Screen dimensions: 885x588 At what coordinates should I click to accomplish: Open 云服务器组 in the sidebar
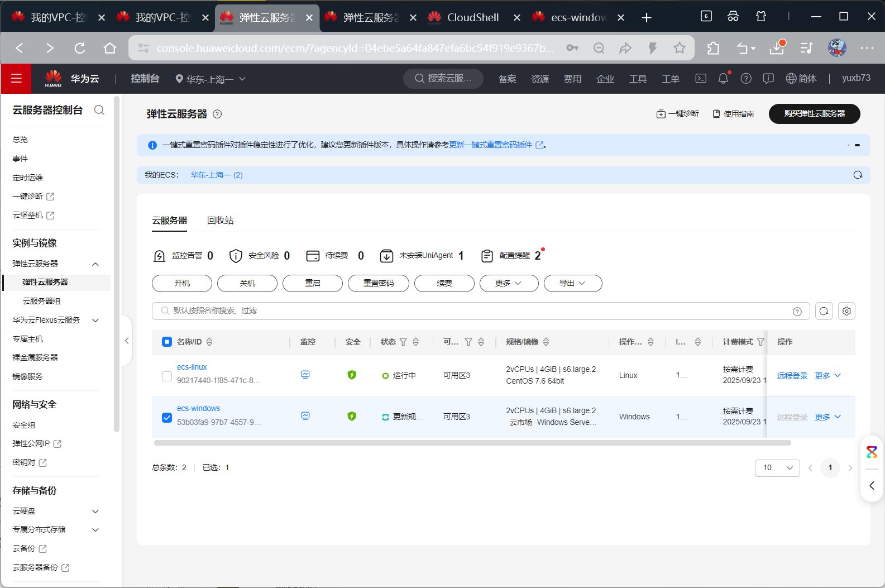(41, 301)
